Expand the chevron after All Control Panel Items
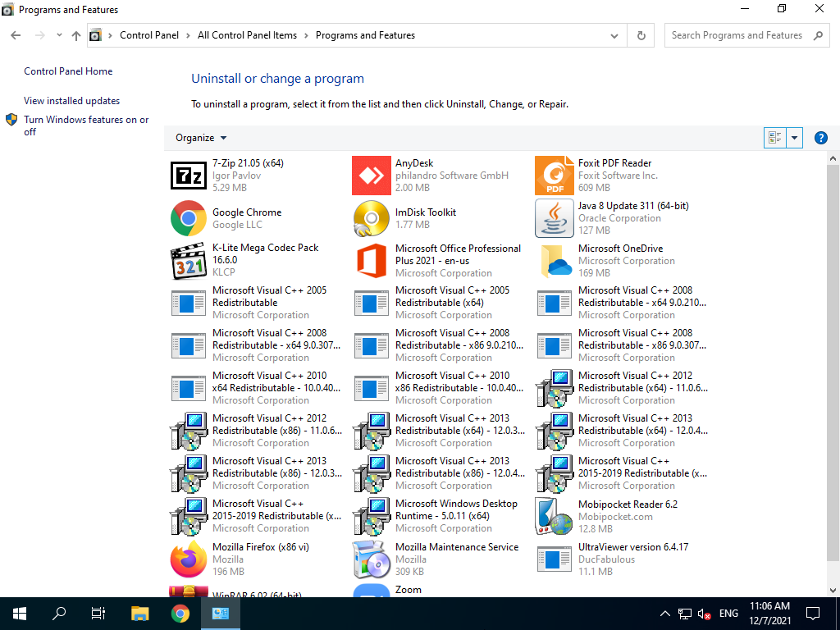The width and height of the screenshot is (840, 630). point(307,35)
